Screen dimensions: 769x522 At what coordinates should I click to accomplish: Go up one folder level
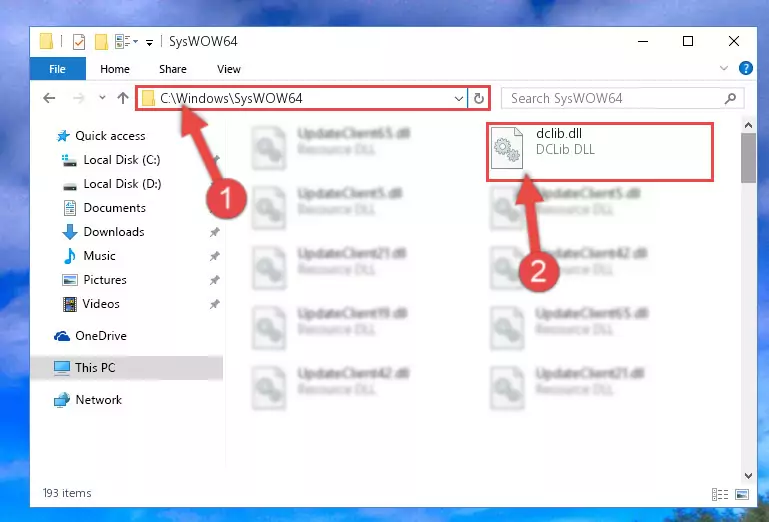click(123, 98)
